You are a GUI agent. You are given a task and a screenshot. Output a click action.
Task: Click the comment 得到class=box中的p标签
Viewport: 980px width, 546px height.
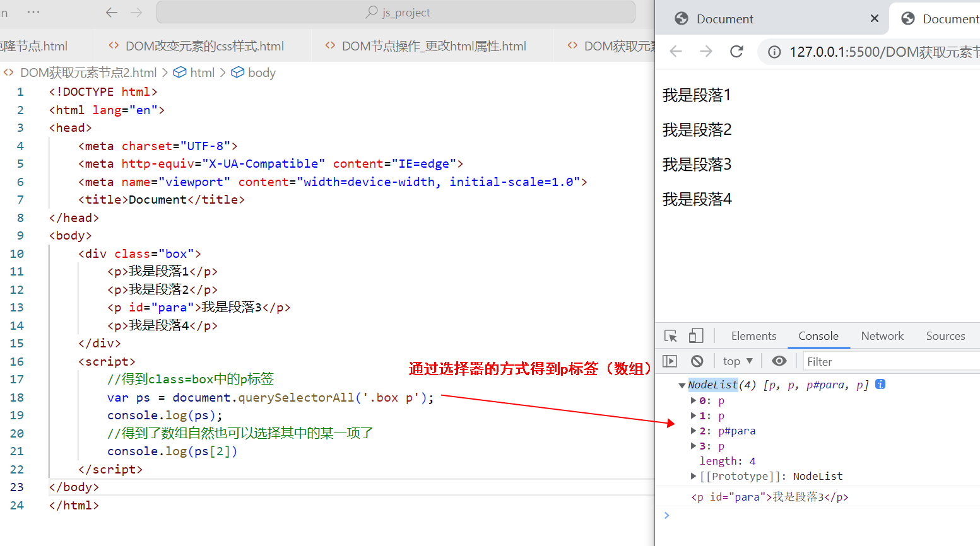(x=191, y=379)
